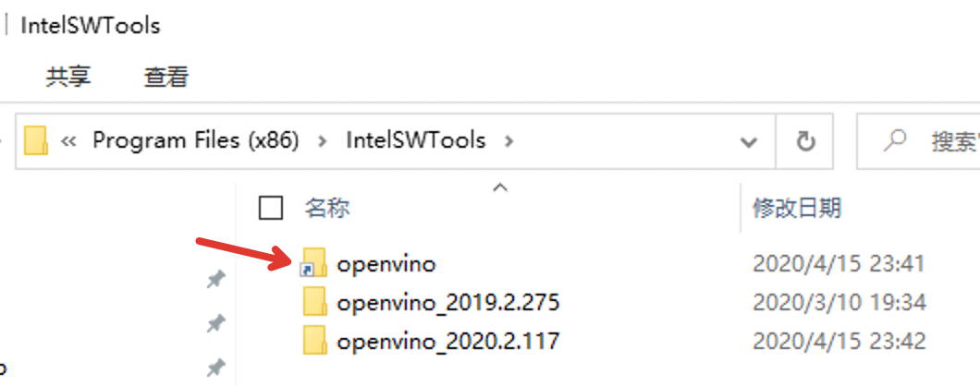This screenshot has width=980, height=386.
Task: Click the folder icon in address bar
Action: 36,140
